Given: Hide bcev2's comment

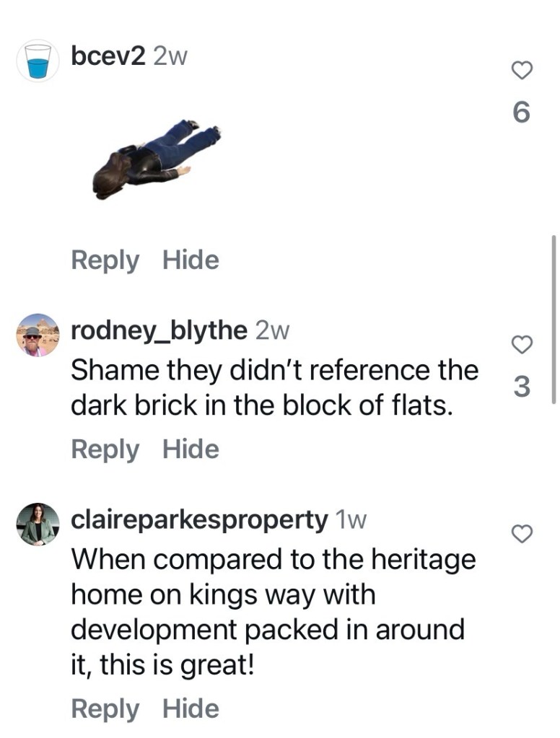Looking at the screenshot, I should click(191, 260).
